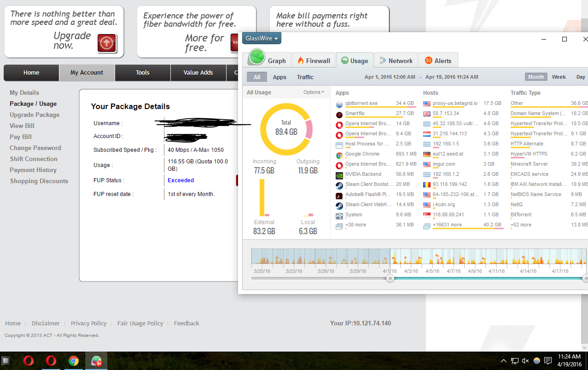Open Chrome from the Windows taskbar
The image size is (588, 370).
coord(74,361)
